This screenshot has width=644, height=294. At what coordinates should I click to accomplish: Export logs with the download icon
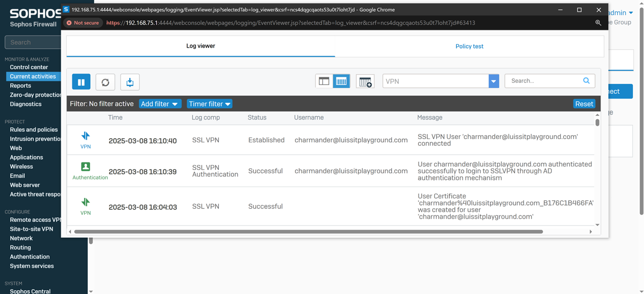pos(130,82)
